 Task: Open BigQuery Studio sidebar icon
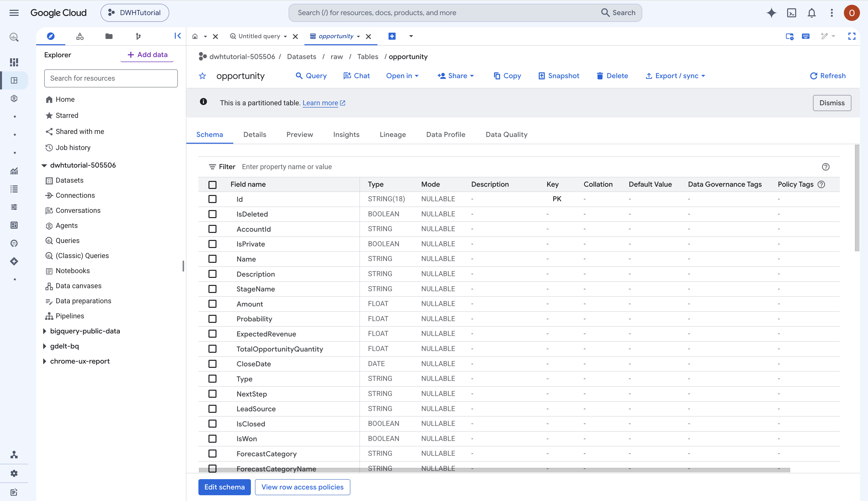point(14,80)
